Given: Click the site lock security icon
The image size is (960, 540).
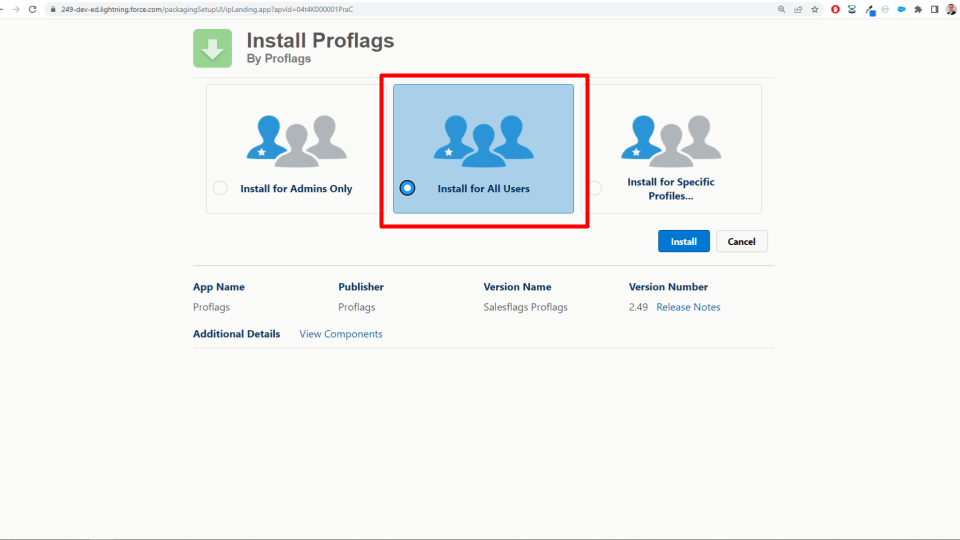Looking at the screenshot, I should (53, 9).
